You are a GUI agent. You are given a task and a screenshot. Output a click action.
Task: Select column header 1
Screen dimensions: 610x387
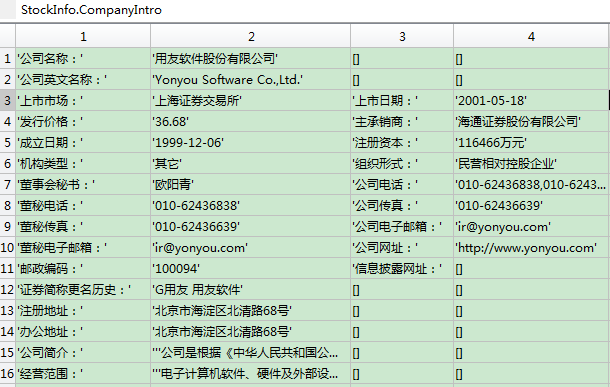(x=83, y=36)
